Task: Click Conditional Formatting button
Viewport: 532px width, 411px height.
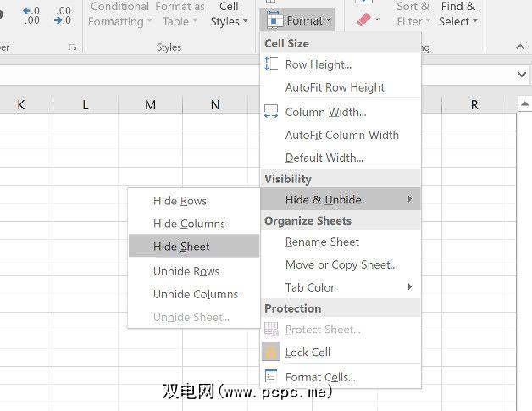Action: [x=120, y=14]
